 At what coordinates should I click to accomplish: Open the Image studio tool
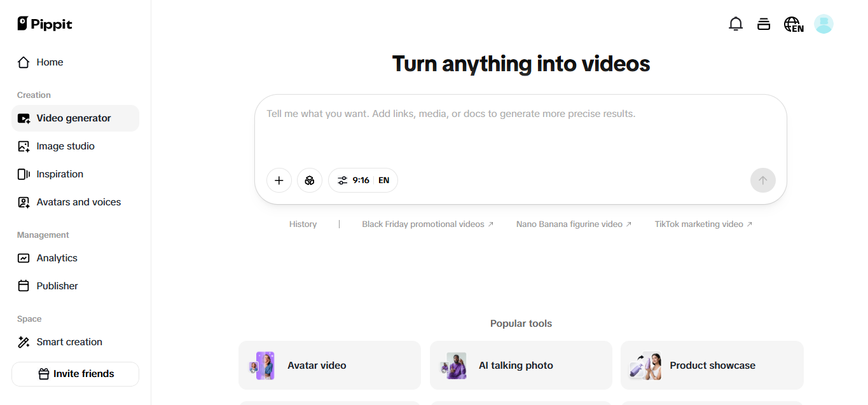(64, 146)
